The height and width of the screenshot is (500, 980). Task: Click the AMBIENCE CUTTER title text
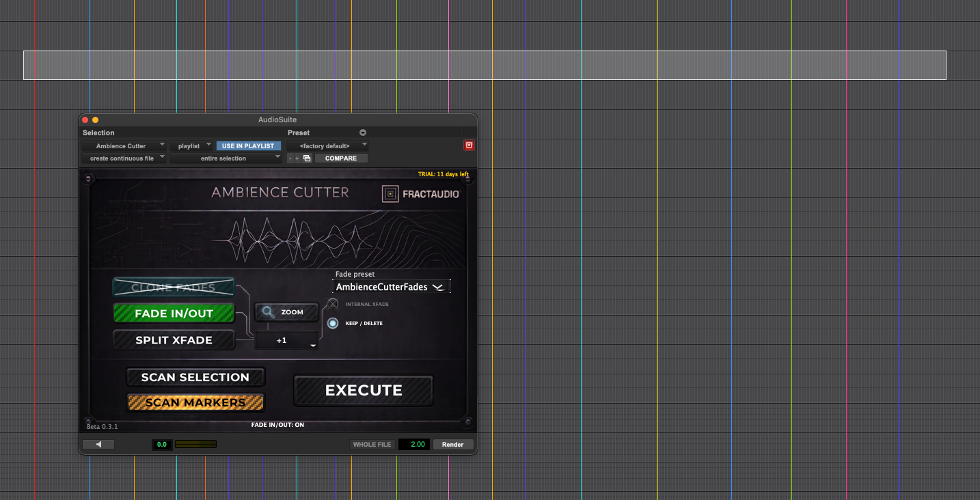(280, 193)
